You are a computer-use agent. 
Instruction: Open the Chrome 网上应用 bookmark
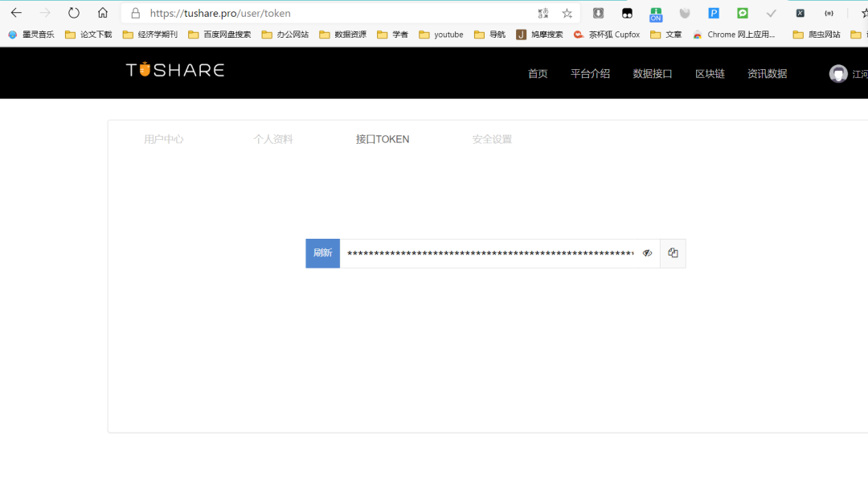pyautogui.click(x=734, y=35)
